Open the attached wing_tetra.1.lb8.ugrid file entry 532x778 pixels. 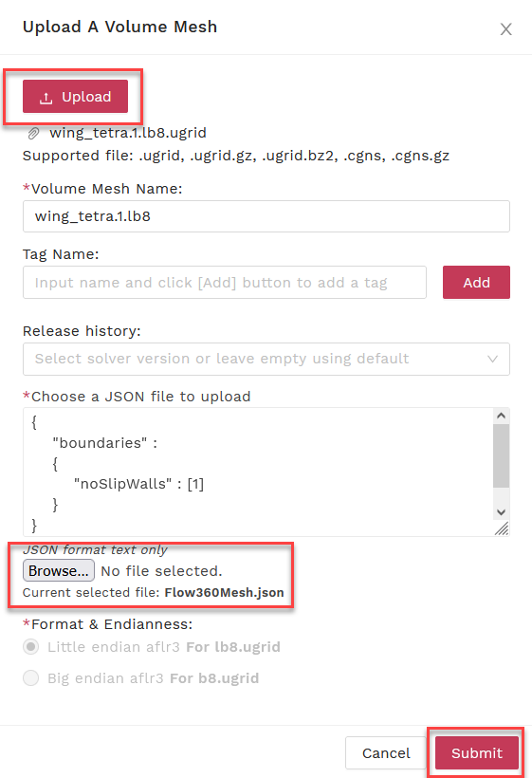pos(127,133)
